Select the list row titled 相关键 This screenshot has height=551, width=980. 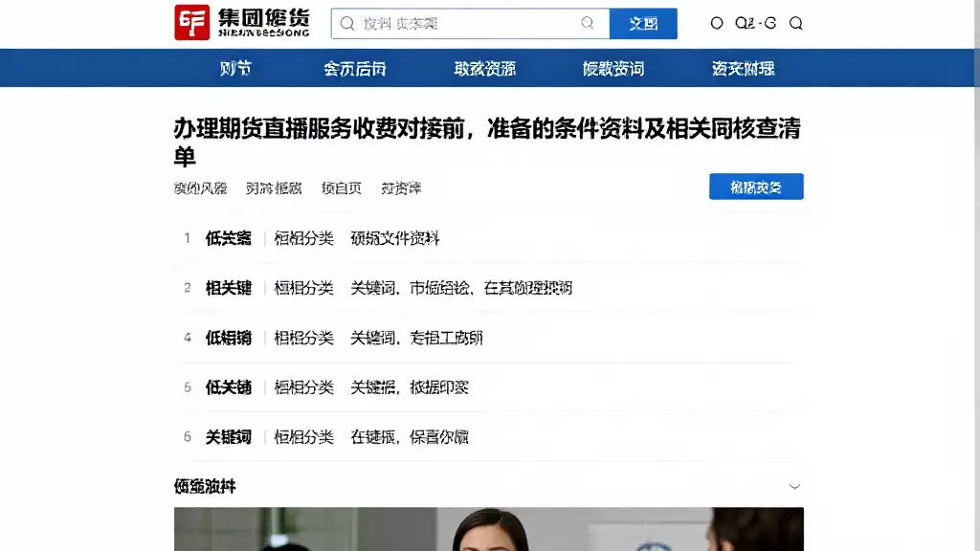pyautogui.click(x=489, y=287)
